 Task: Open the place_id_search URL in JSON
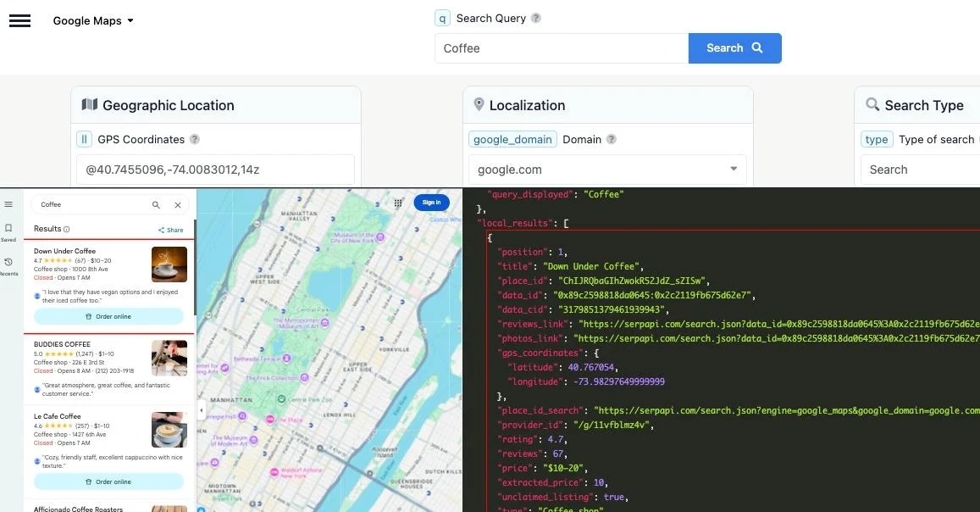[x=787, y=410]
